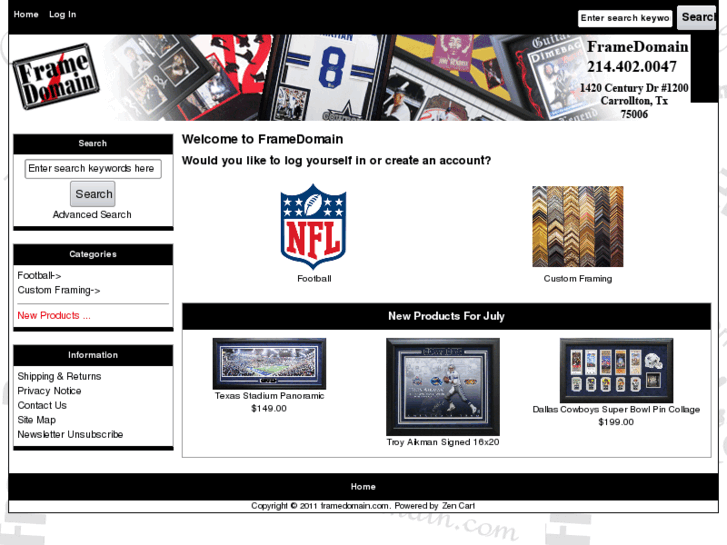The image size is (727, 545).
Task: Click the New Products For July heading
Action: [446, 316]
